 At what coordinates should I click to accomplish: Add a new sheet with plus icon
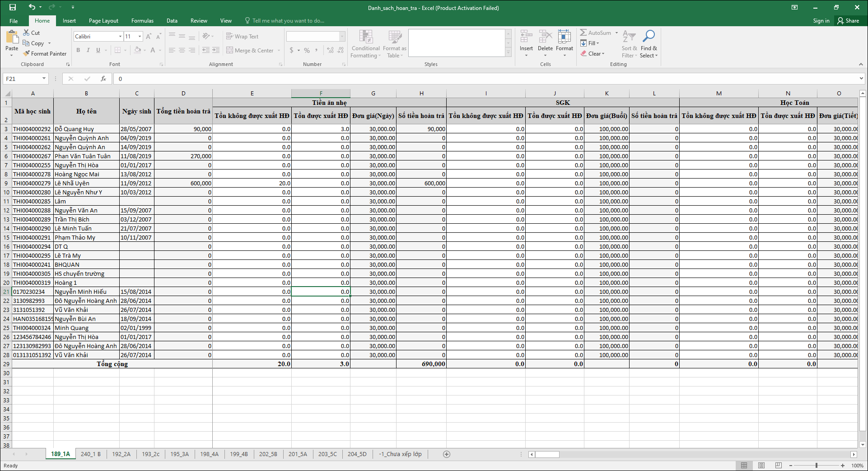click(x=447, y=454)
